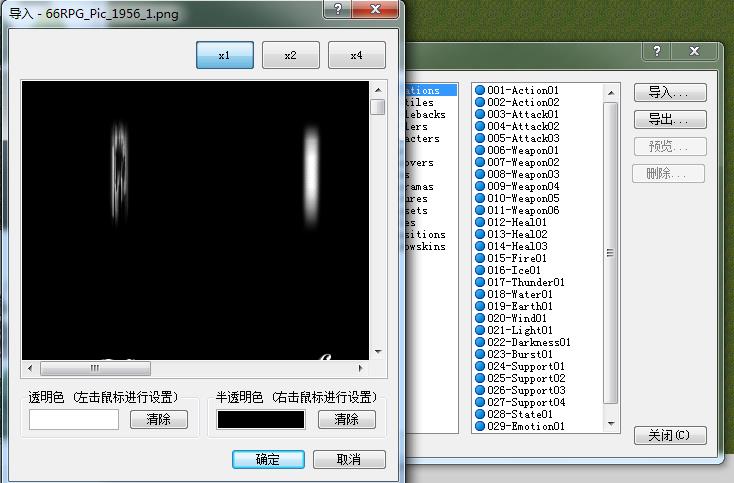Click blue icon beside 004-Attack02
The width and height of the screenshot is (734, 483).
(480, 126)
